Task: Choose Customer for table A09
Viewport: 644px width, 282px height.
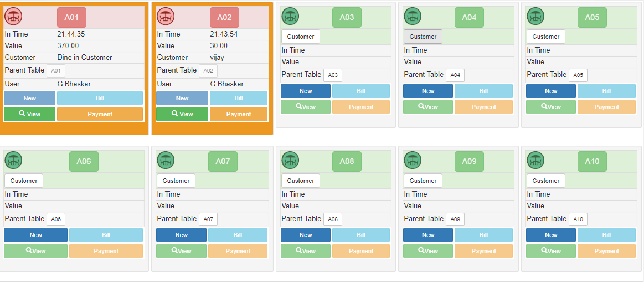Action: pyautogui.click(x=423, y=181)
